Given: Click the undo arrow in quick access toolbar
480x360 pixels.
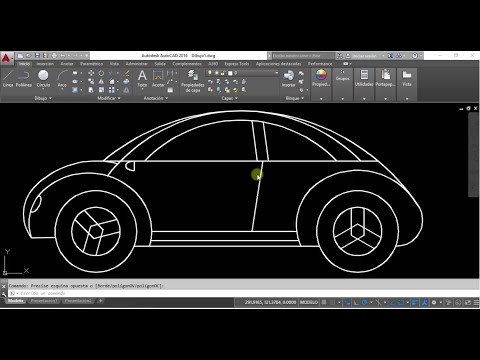Looking at the screenshot, I should tap(63, 56).
